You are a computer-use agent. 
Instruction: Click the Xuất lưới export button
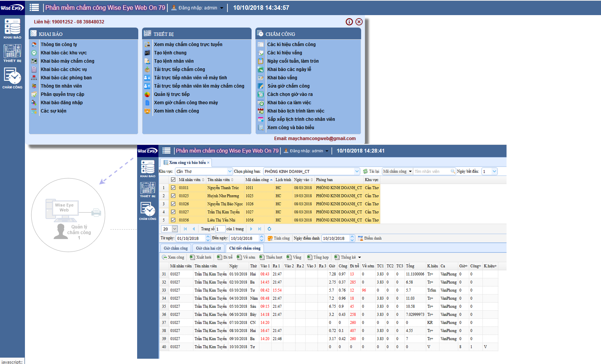pos(201,258)
